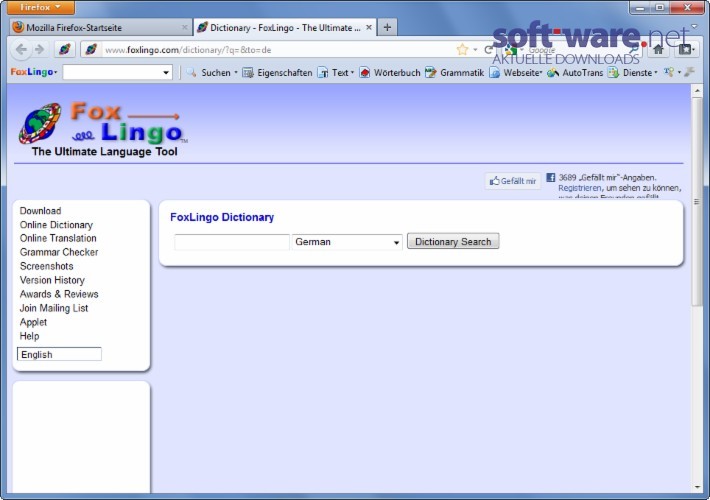Viewport: 710px width, 500px height.
Task: Click AutoTrans in the FoxLingo toolbar
Action: pos(575,72)
